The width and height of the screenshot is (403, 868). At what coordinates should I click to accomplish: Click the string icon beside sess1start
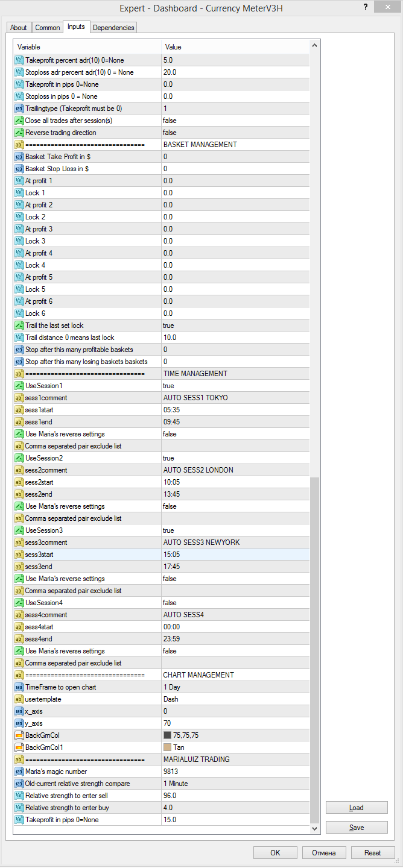click(x=19, y=410)
